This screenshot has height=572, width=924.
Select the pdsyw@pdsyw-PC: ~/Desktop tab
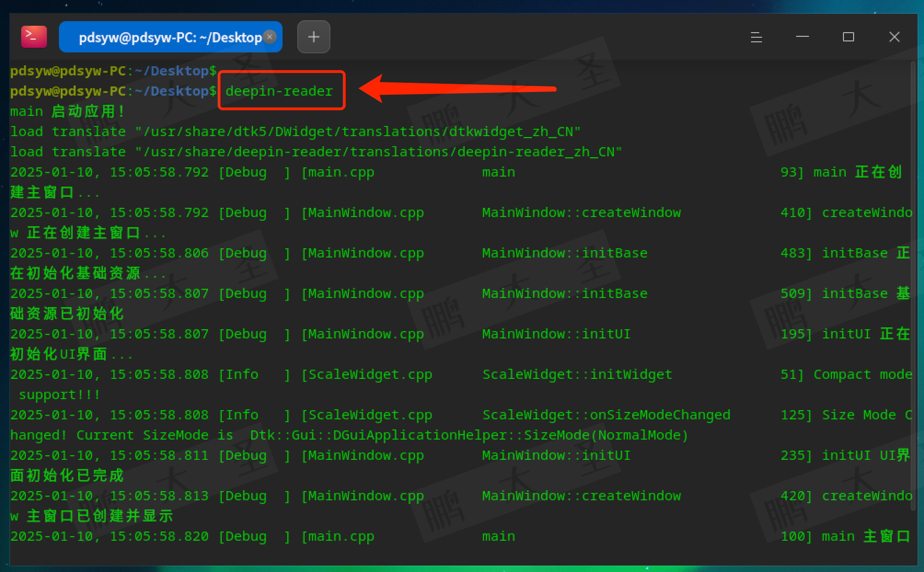click(166, 37)
